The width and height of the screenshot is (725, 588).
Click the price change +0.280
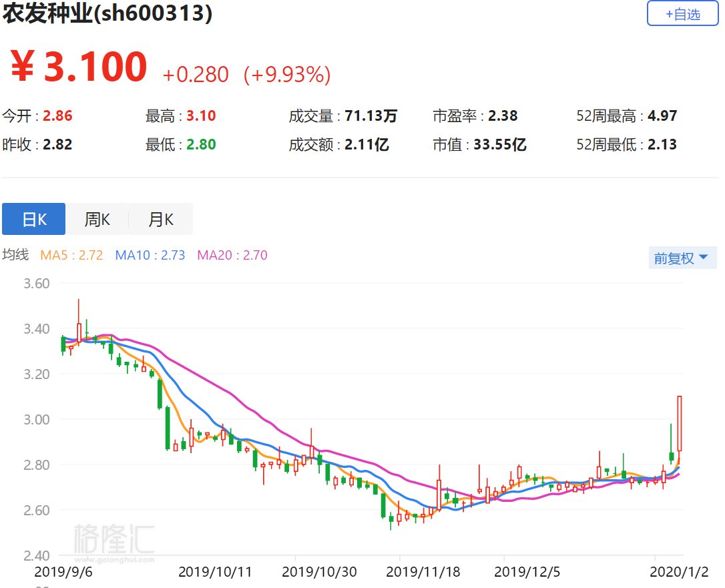tap(196, 75)
